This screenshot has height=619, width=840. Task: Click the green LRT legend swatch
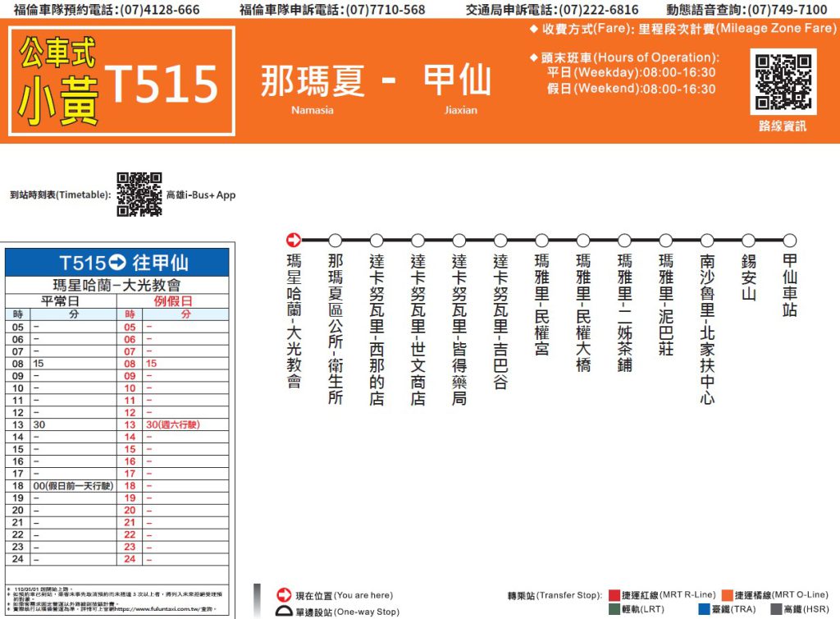[615, 610]
